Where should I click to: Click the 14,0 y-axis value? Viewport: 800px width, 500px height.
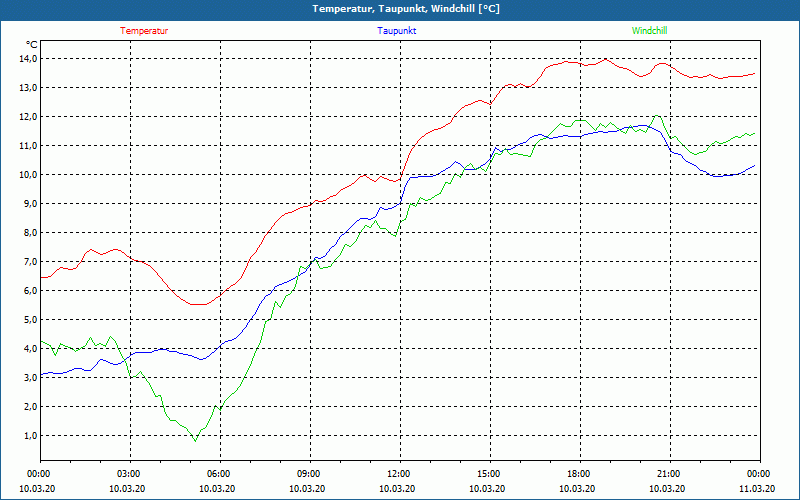click(29, 59)
